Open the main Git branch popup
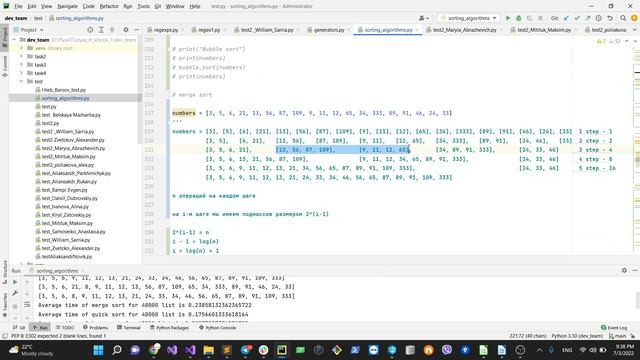This screenshot has height=360, width=640. 617,336
